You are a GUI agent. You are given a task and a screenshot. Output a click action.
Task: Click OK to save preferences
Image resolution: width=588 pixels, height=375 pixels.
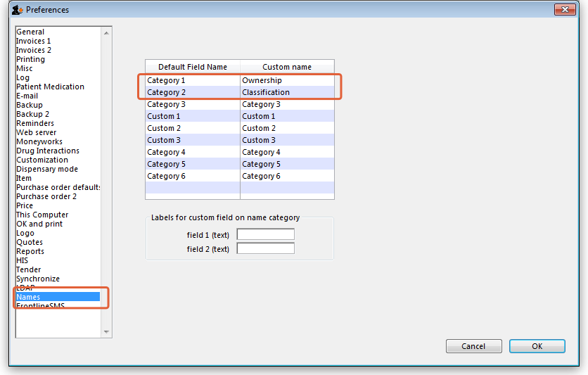537,346
